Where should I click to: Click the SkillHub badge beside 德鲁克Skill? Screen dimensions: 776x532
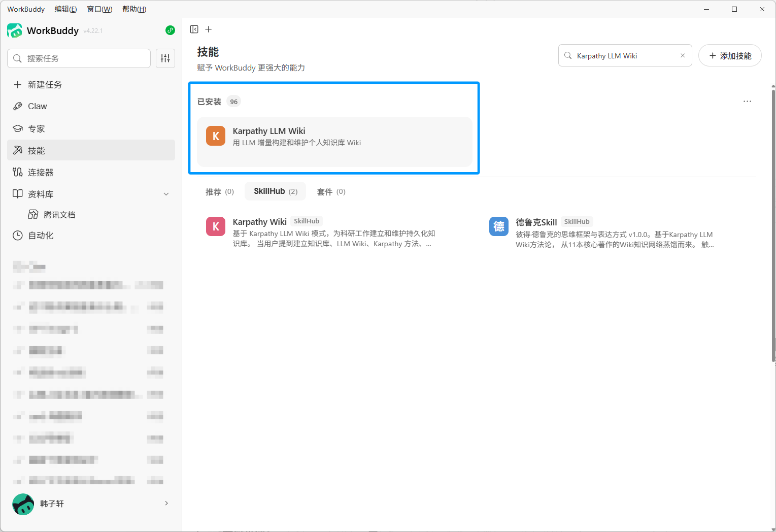pyautogui.click(x=577, y=222)
